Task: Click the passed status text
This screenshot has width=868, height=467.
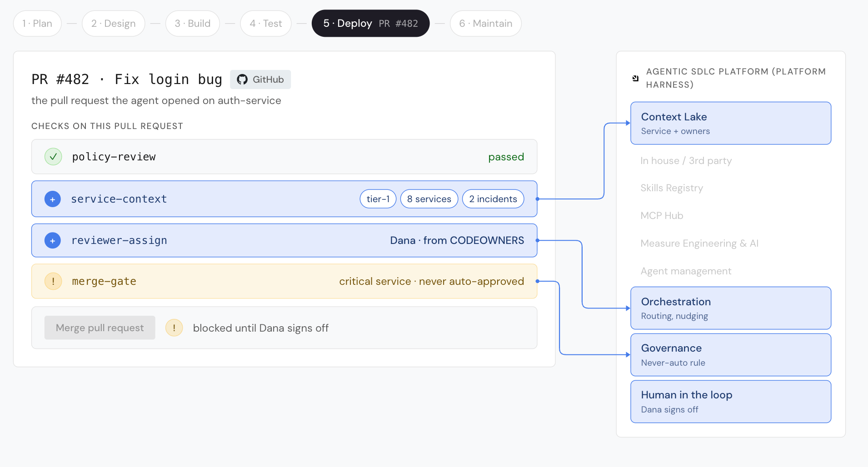Action: tap(506, 157)
